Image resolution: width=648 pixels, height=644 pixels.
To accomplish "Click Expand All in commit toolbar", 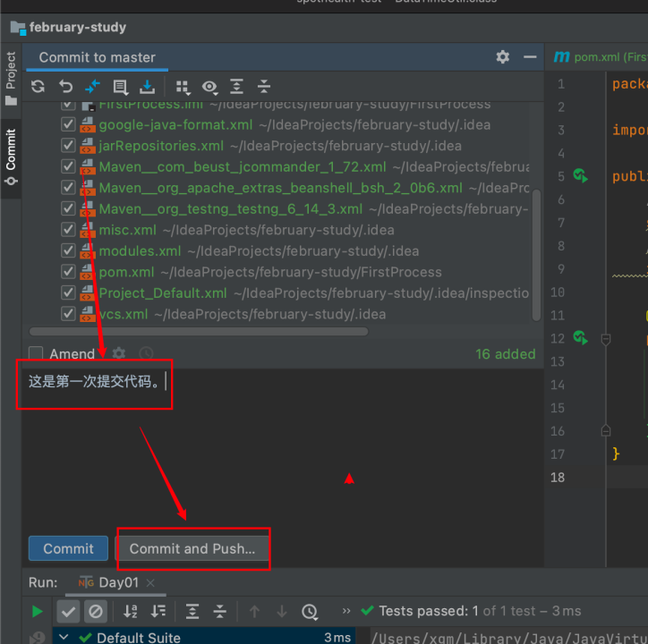I will (236, 87).
